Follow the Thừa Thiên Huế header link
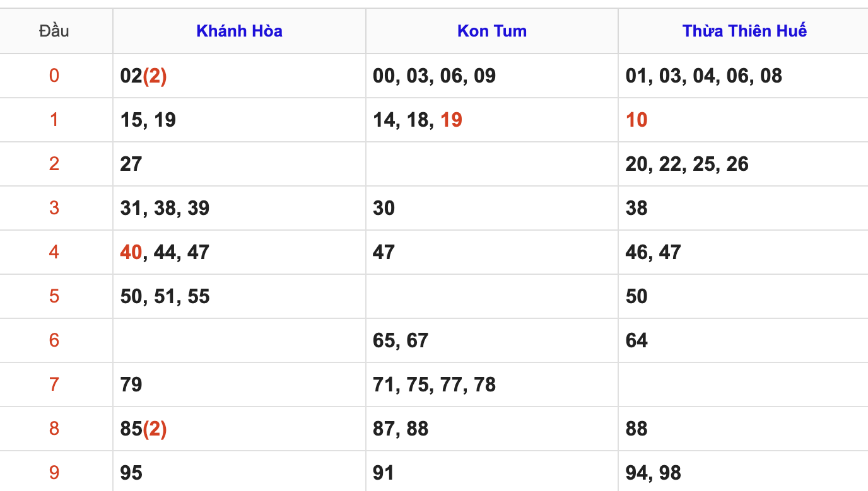This screenshot has height=491, width=868. pos(744,31)
